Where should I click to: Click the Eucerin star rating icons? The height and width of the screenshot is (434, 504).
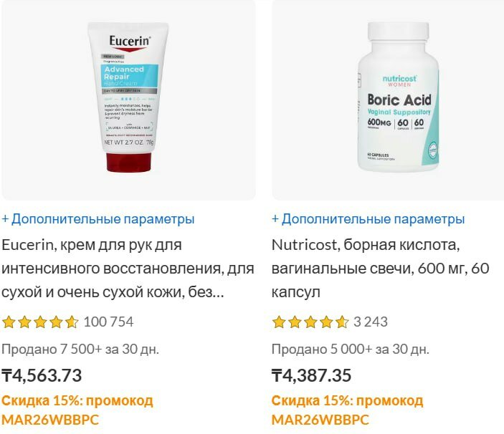[x=40, y=322]
